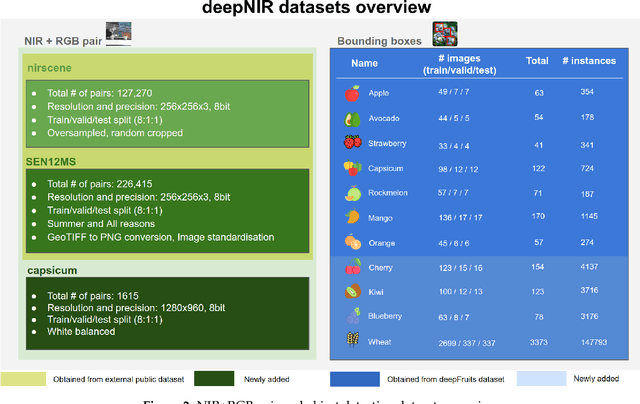Click Capsicum's instance count '724'

pyautogui.click(x=587, y=169)
